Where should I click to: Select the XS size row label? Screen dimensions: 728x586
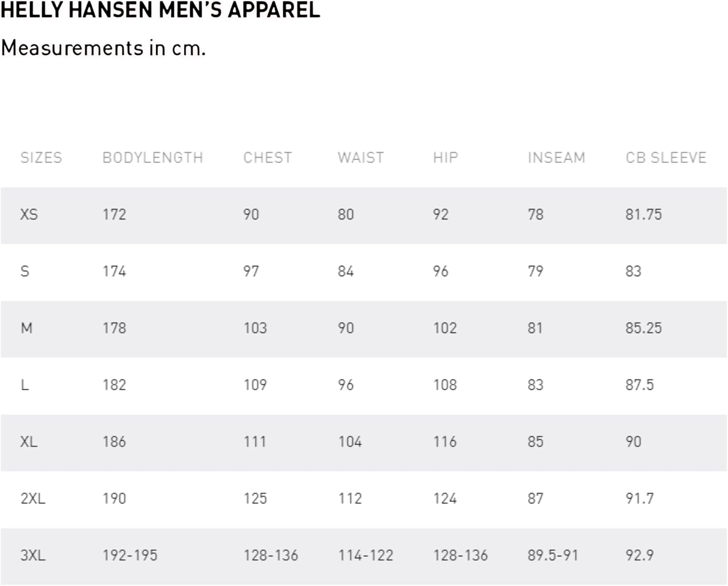click(29, 215)
